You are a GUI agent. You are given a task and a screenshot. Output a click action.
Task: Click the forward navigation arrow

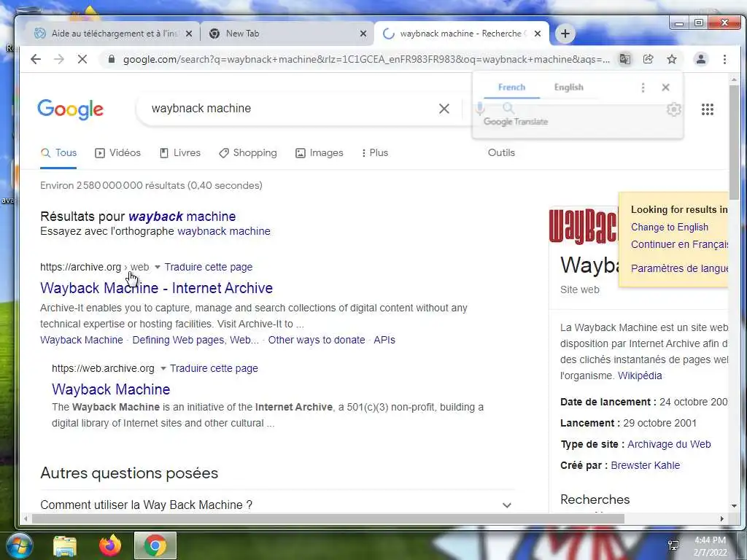(x=59, y=59)
